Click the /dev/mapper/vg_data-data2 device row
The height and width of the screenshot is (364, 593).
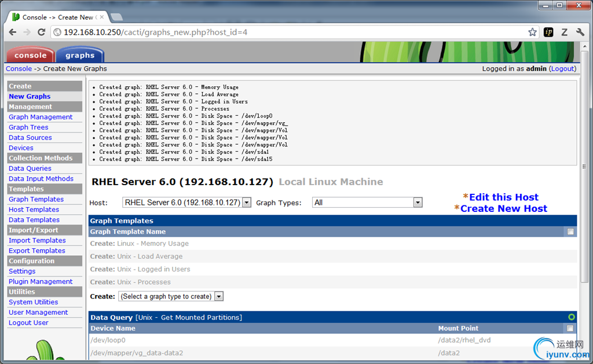[333, 353]
